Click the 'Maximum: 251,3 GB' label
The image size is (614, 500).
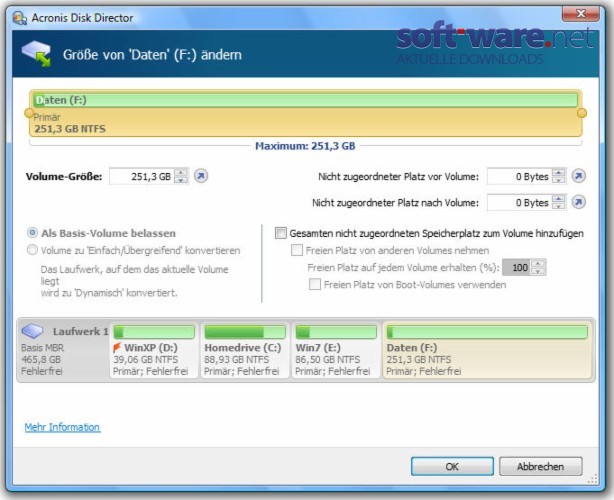[305, 146]
